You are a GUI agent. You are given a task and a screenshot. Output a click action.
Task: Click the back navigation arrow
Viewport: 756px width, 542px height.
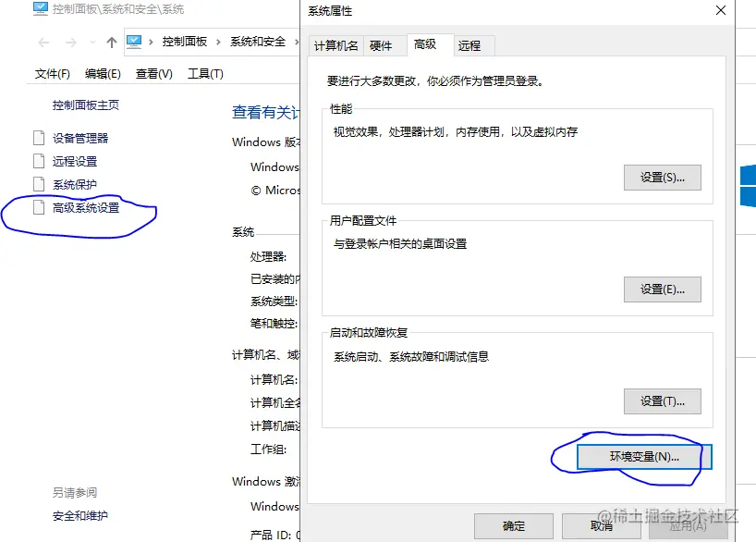[43, 42]
